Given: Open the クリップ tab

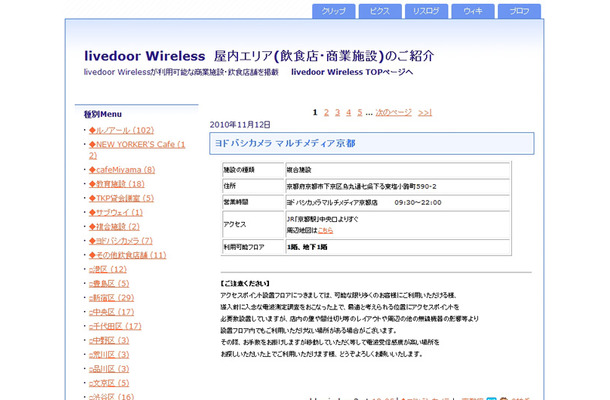Looking at the screenshot, I should coord(333,11).
